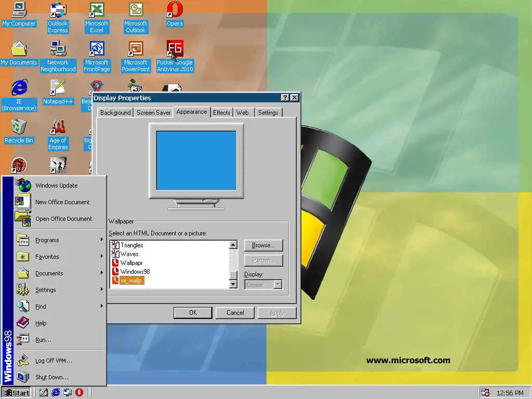Click the Display Properties help question button

pyautogui.click(x=285, y=98)
